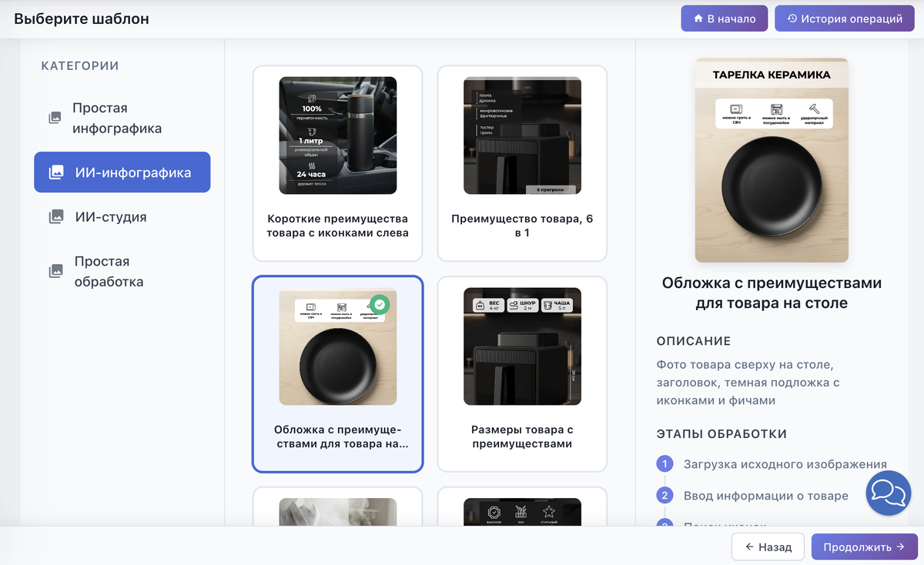Click ОПИСАНИЕ section heading
Screen dimensions: 924x565
tap(694, 341)
